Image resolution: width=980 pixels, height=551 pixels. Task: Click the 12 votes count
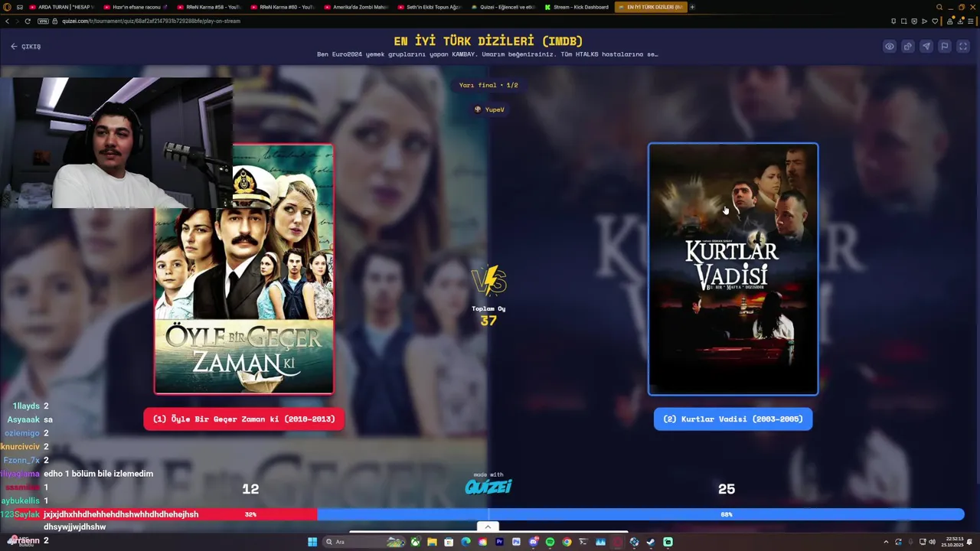tap(250, 489)
